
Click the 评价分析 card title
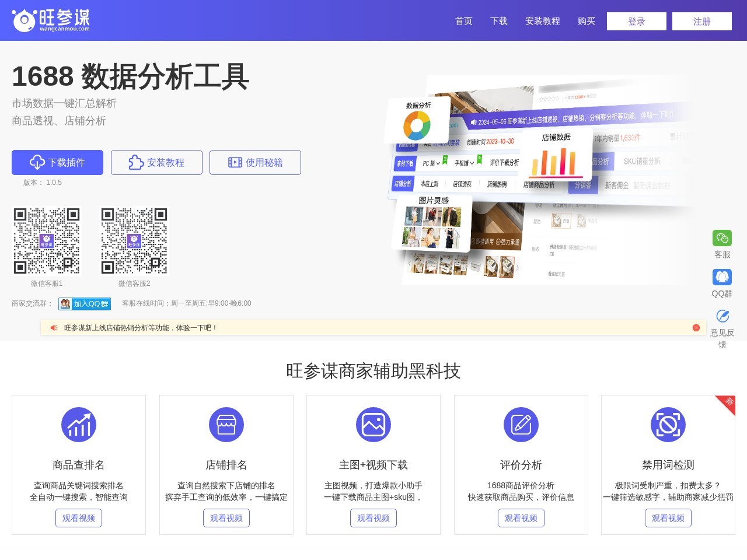coord(521,465)
